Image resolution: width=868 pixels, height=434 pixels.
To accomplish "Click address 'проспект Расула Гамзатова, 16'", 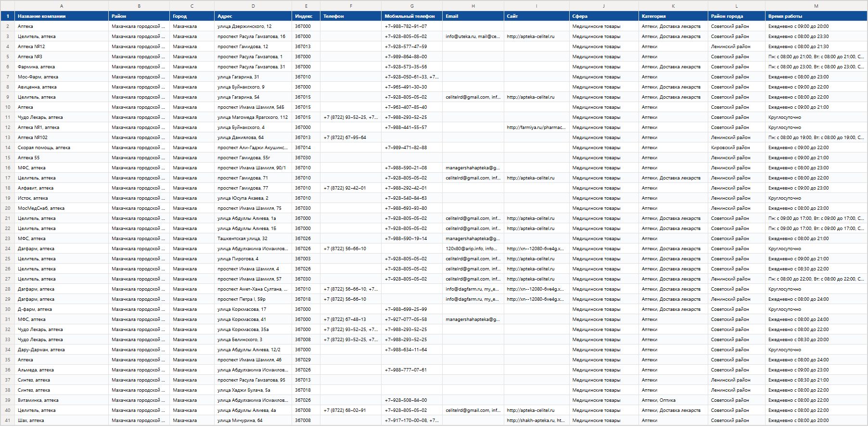I will (x=253, y=37).
